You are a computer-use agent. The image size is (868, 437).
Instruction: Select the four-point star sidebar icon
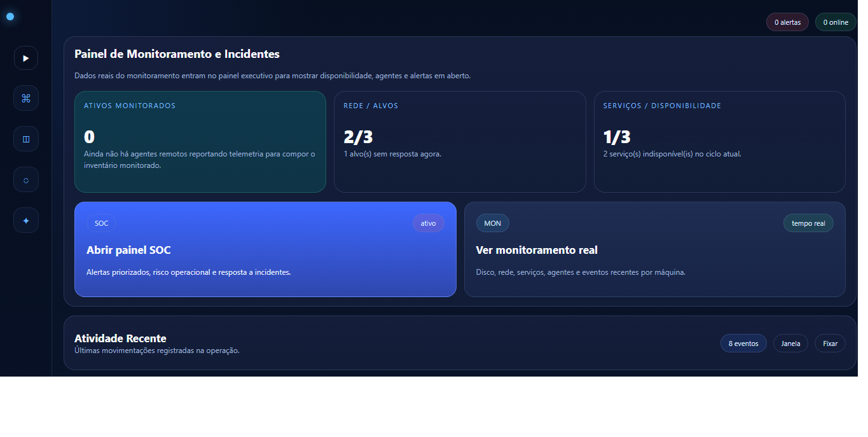point(26,221)
